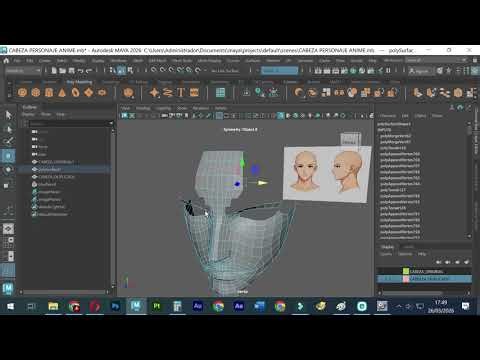Open the blue Symmetry dropdown in status line

point(279,70)
